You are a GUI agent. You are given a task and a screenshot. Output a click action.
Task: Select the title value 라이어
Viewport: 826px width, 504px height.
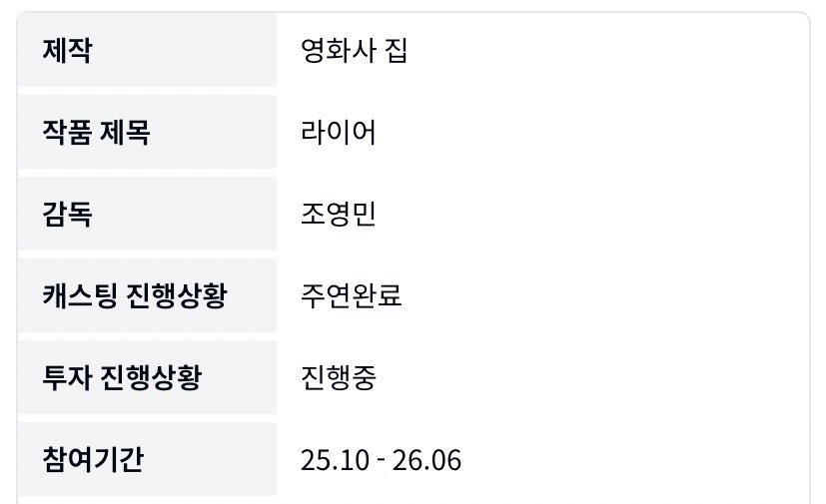tap(339, 133)
